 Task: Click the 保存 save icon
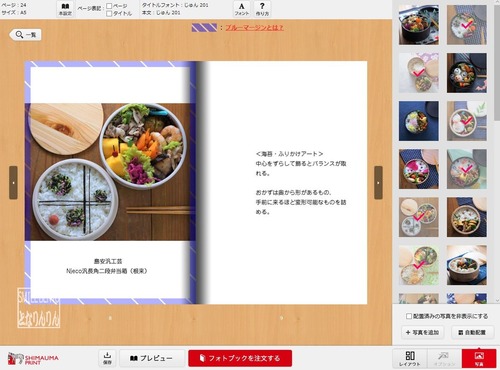(x=107, y=358)
